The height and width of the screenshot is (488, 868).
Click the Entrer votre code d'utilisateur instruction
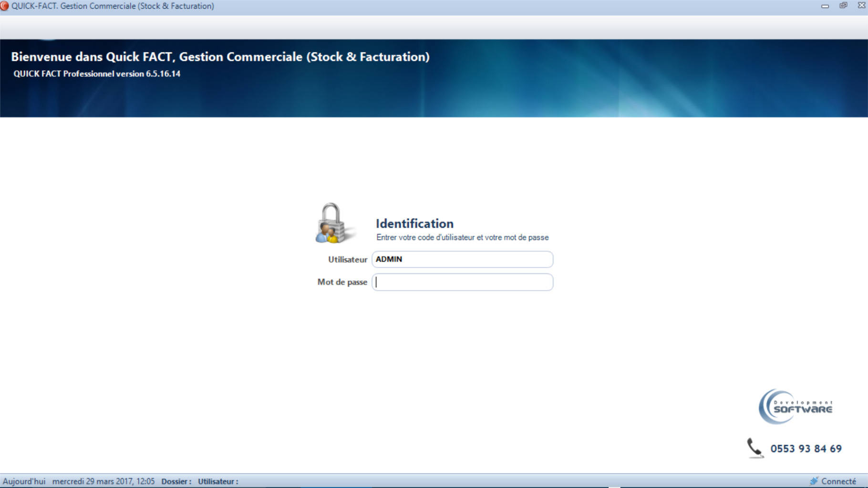click(x=462, y=237)
